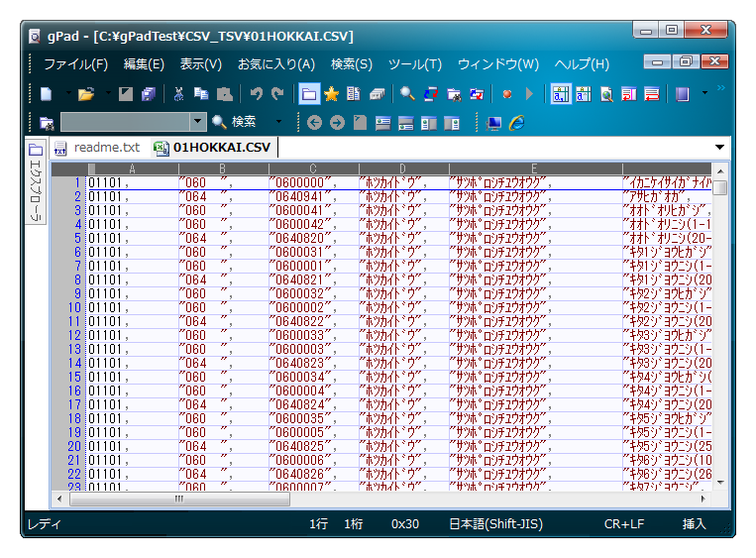Click the horizontal scrollbar thumb

pos(178,499)
